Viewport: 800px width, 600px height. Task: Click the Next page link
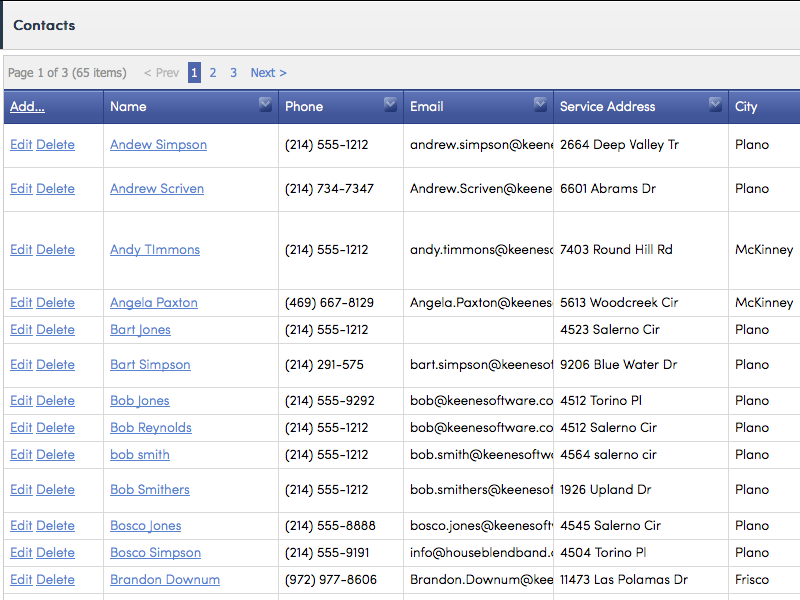click(x=268, y=73)
